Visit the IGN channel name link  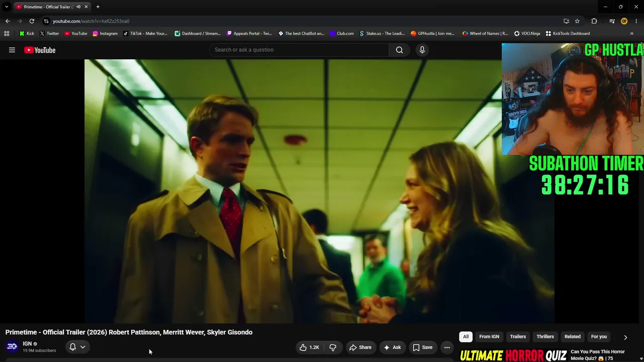pyautogui.click(x=27, y=344)
